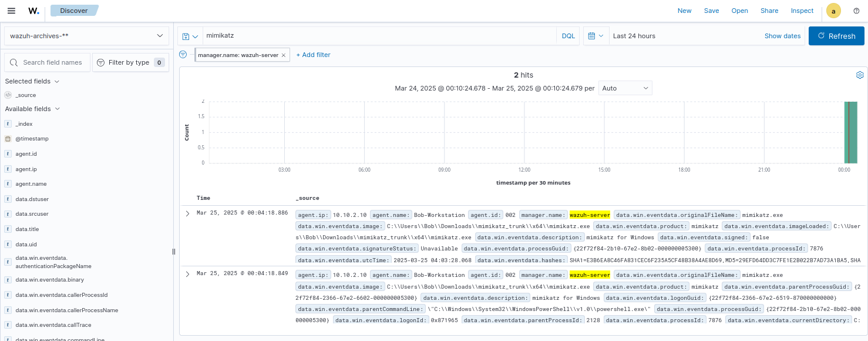Image resolution: width=868 pixels, height=341 pixels.
Task: Remove the manager.name wazuh-server filter
Action: (x=284, y=55)
